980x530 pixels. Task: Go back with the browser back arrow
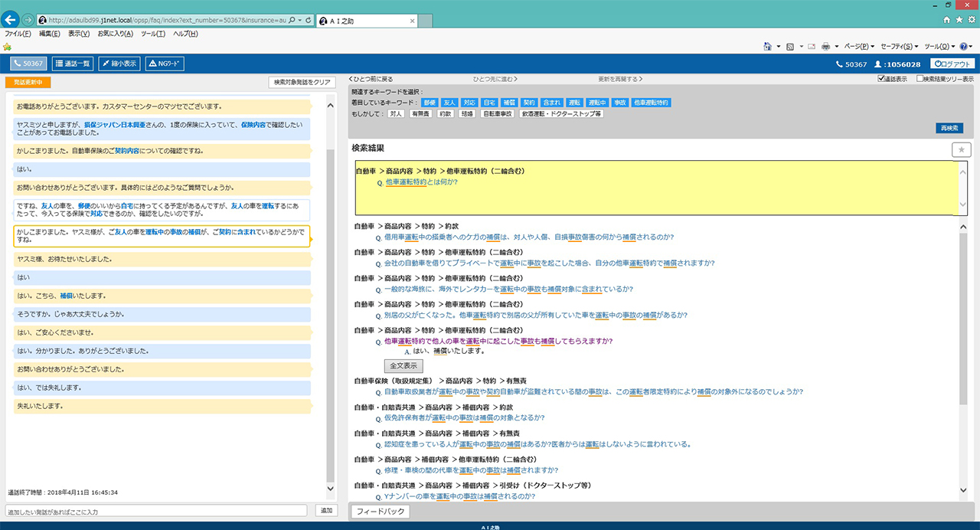coord(10,19)
